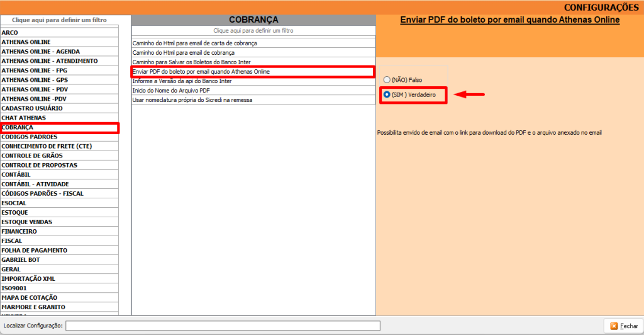Open the ARCO category
This screenshot has height=335, width=644.
[60, 33]
